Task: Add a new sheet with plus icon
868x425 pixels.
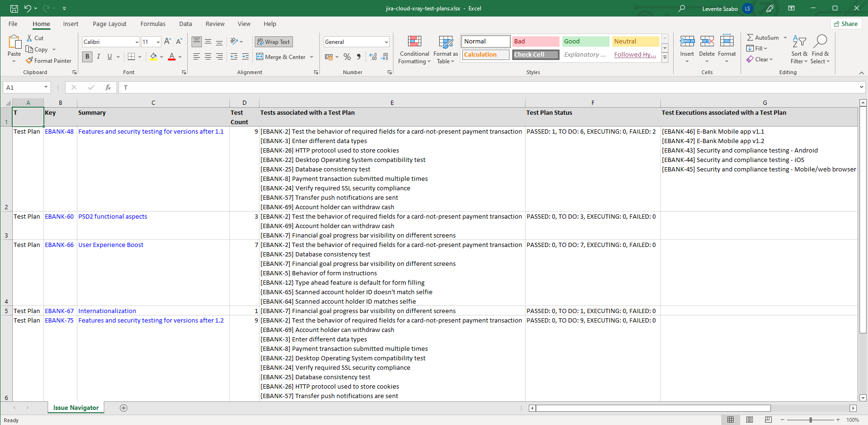Action: click(124, 408)
